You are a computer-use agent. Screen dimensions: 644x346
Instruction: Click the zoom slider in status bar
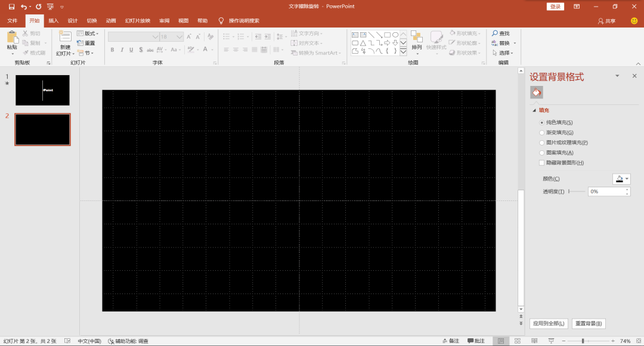pyautogui.click(x=588, y=341)
